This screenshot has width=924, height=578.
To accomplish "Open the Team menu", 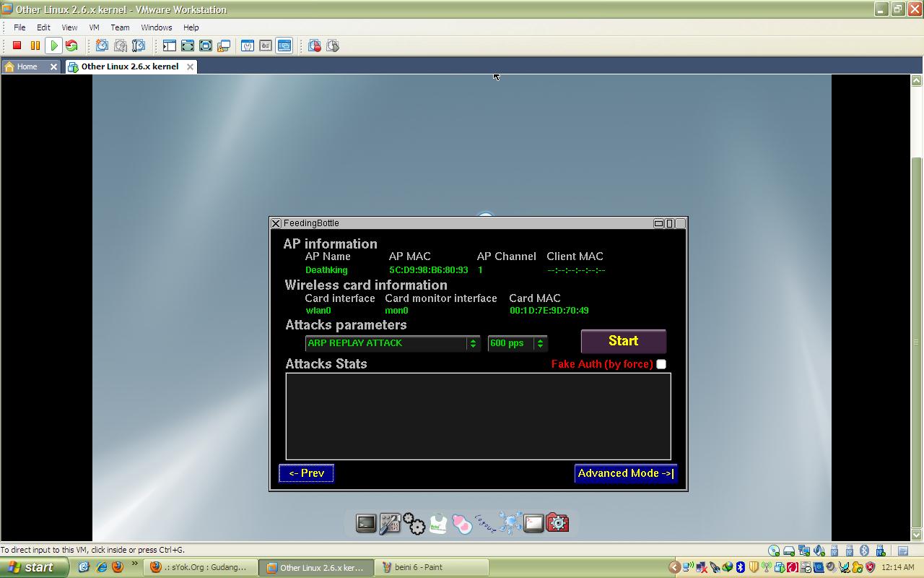I will (120, 27).
